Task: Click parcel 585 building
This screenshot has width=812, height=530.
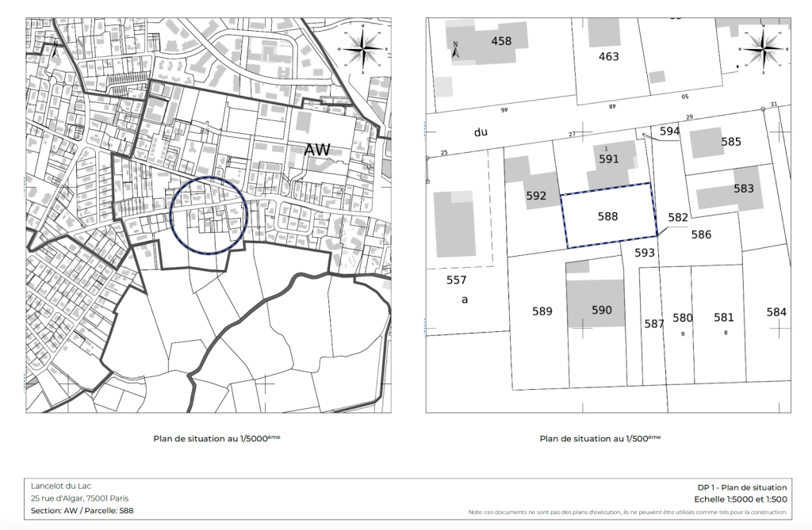Action: (x=716, y=143)
